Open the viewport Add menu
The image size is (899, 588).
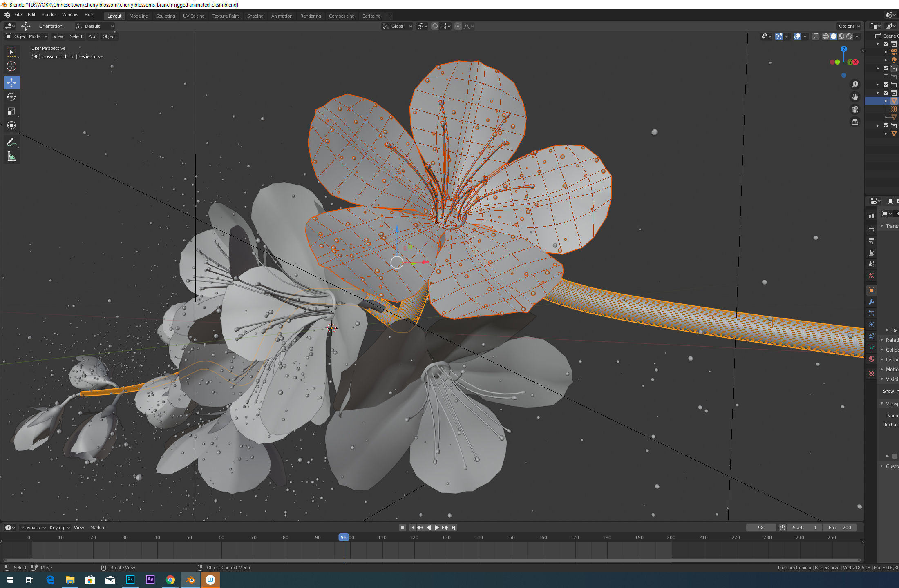click(x=93, y=36)
